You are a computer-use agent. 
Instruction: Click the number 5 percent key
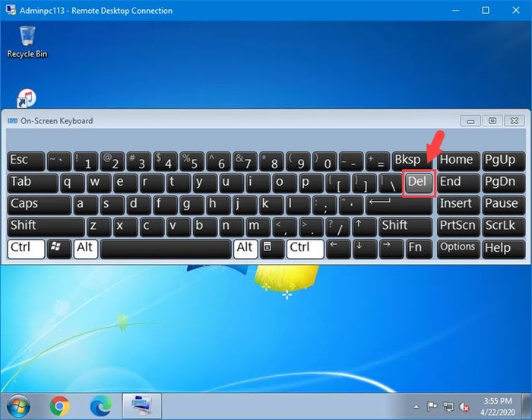pos(192,161)
